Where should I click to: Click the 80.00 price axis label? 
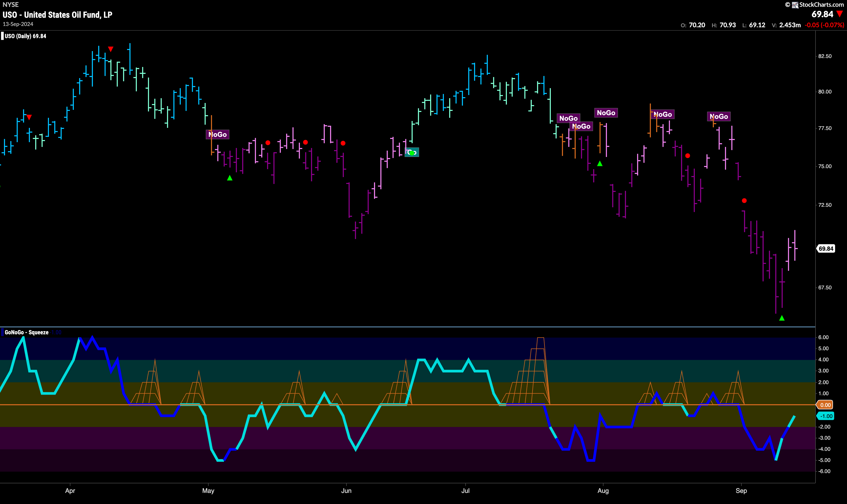click(x=825, y=92)
